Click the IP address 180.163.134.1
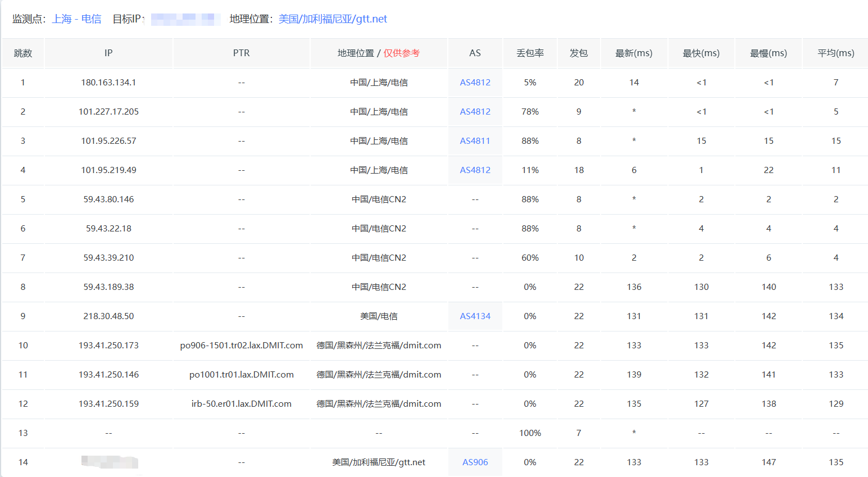Viewport: 868px width, 477px height. point(108,83)
